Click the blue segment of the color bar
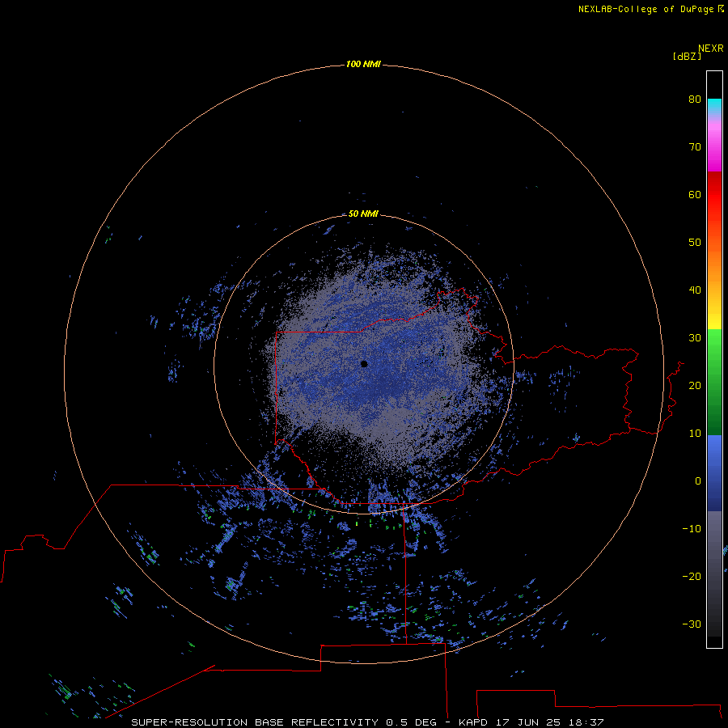Viewport: 728px width, 728px height. point(714,472)
